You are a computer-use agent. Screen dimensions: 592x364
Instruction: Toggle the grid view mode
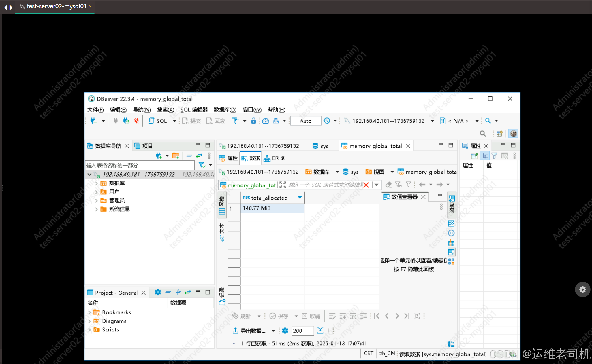pos(222,205)
